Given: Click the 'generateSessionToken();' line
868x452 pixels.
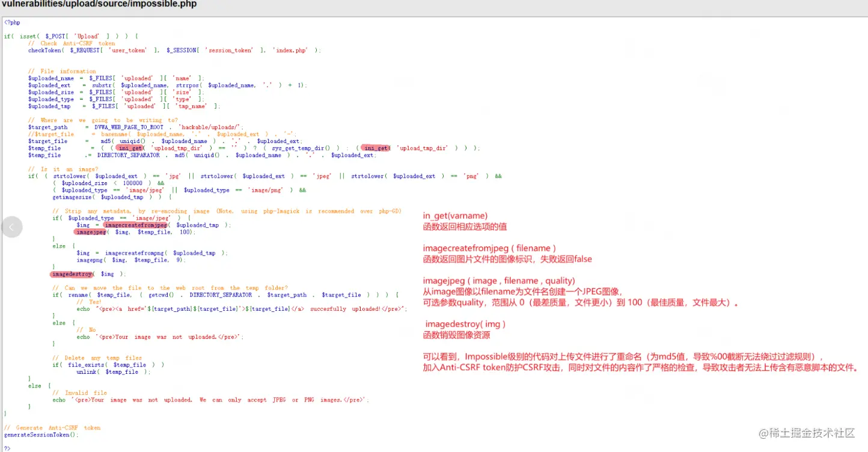Looking at the screenshot, I should [x=41, y=435].
